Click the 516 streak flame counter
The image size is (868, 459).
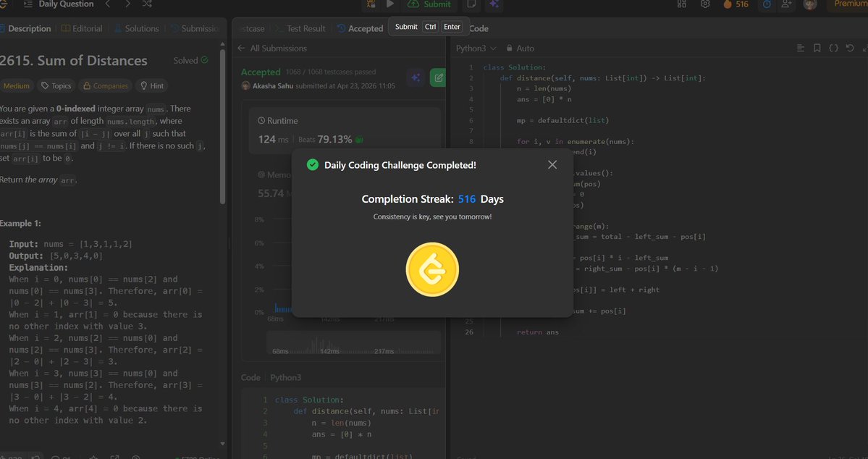tap(736, 4)
